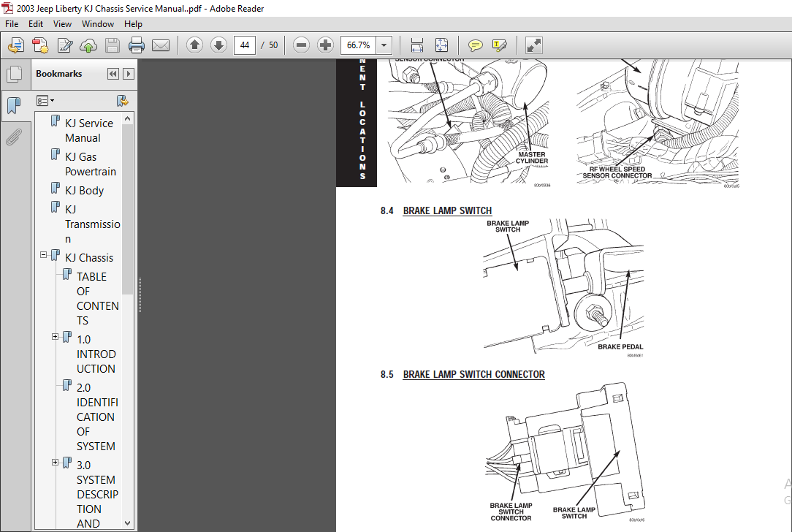Open the KJ Gas Powertrain bookmark
Viewport: 792px width, 532px height.
[91, 164]
